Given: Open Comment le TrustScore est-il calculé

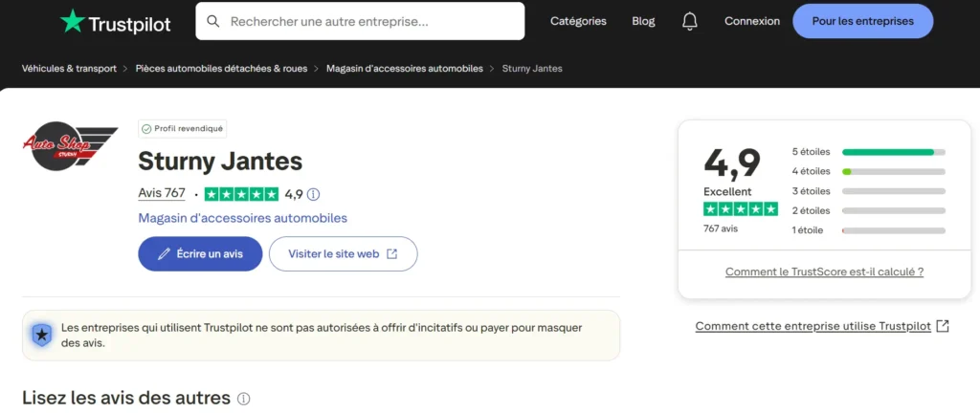Looking at the screenshot, I should pyautogui.click(x=824, y=272).
